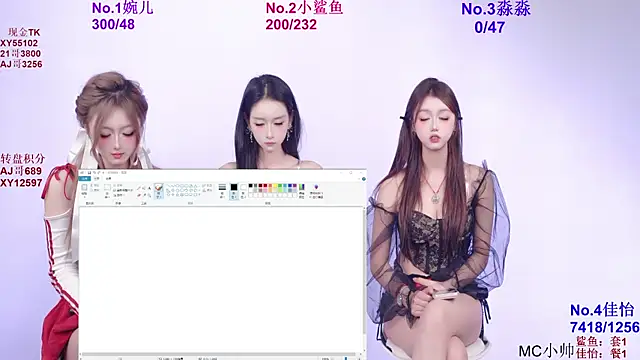Image resolution: width=640 pixels, height=360 pixels.
Task: Select the Magnifier tool
Action: coord(149,195)
